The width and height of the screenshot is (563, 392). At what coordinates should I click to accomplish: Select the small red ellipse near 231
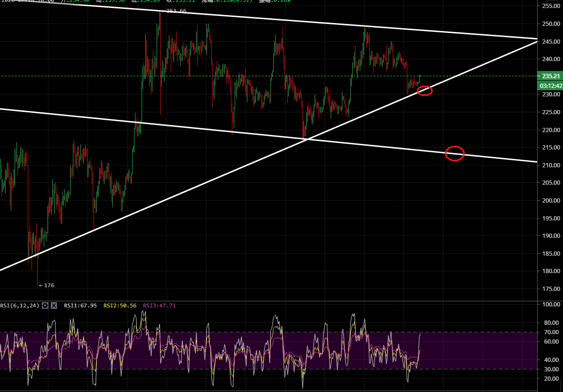click(x=425, y=91)
